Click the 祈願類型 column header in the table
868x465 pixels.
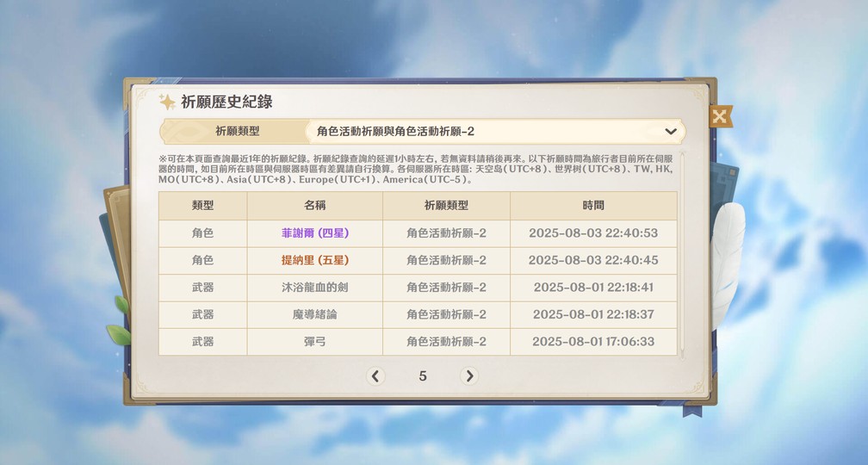tap(446, 205)
